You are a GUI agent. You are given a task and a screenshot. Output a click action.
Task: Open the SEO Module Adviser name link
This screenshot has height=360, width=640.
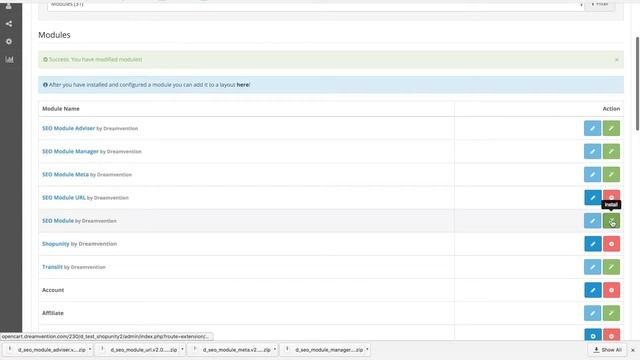pos(68,128)
